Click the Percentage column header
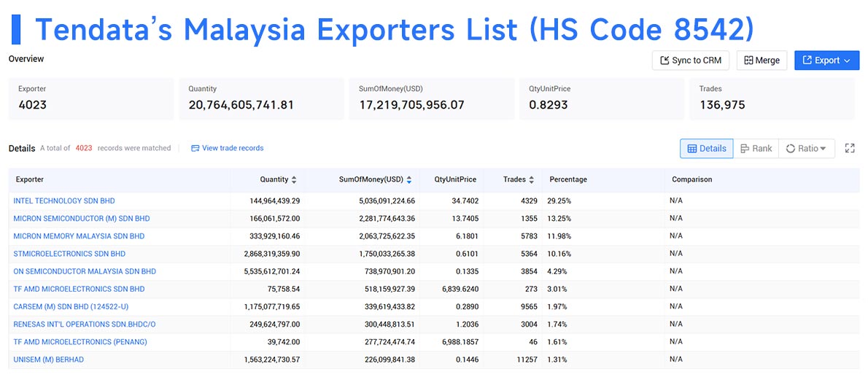Screen dimensions: 868x377 coord(568,180)
